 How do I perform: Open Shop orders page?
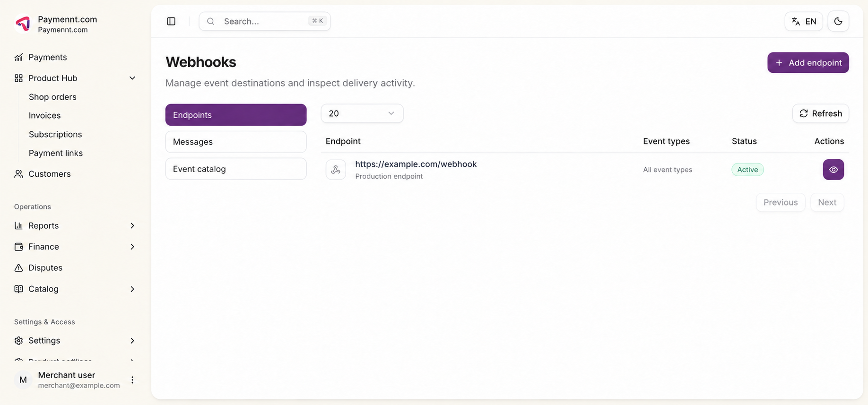[x=52, y=97]
